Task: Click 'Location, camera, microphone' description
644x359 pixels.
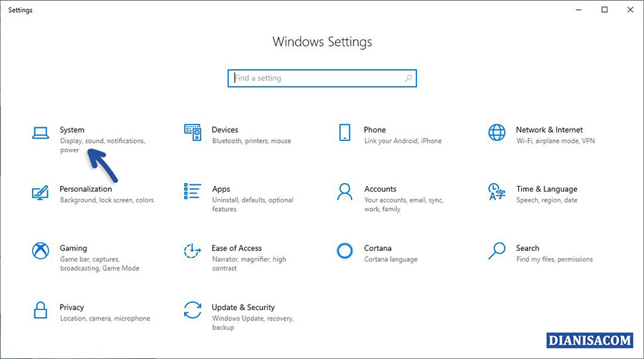Action: [105, 318]
